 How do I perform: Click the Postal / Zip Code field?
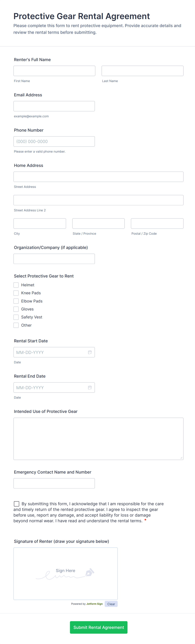[x=157, y=223]
